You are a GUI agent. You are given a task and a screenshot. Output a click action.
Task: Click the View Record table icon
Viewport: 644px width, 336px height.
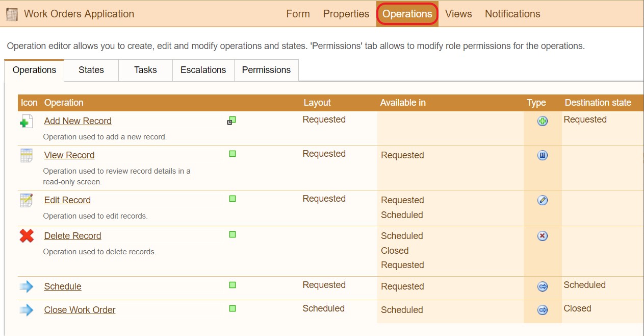[27, 155]
